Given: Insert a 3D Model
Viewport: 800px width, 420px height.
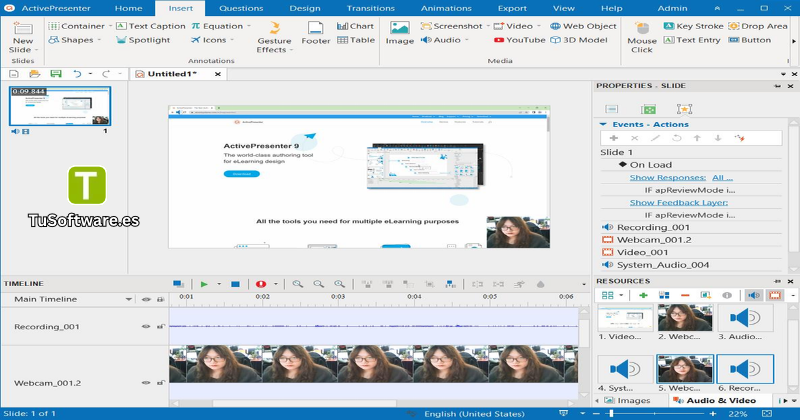Looking at the screenshot, I should [579, 40].
